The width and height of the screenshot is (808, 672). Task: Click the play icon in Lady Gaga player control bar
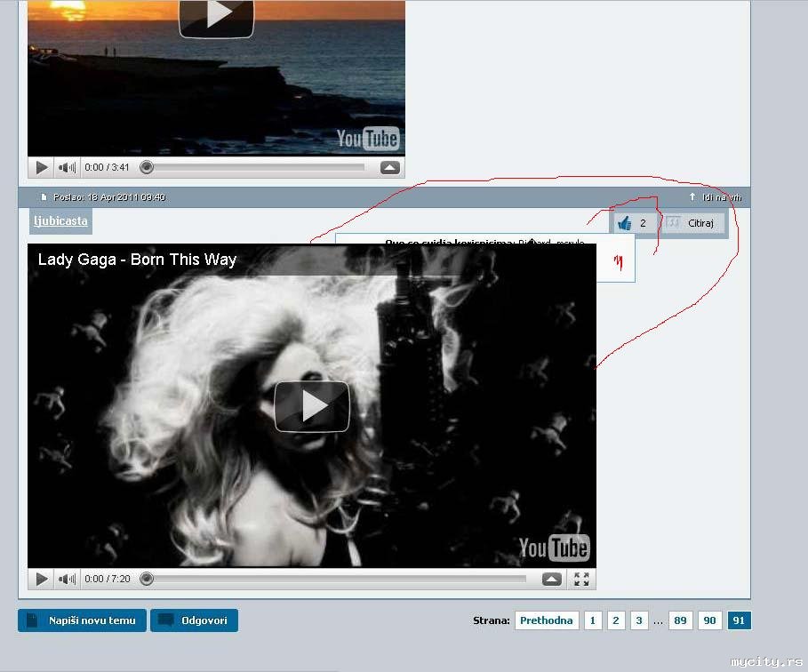tap(43, 579)
